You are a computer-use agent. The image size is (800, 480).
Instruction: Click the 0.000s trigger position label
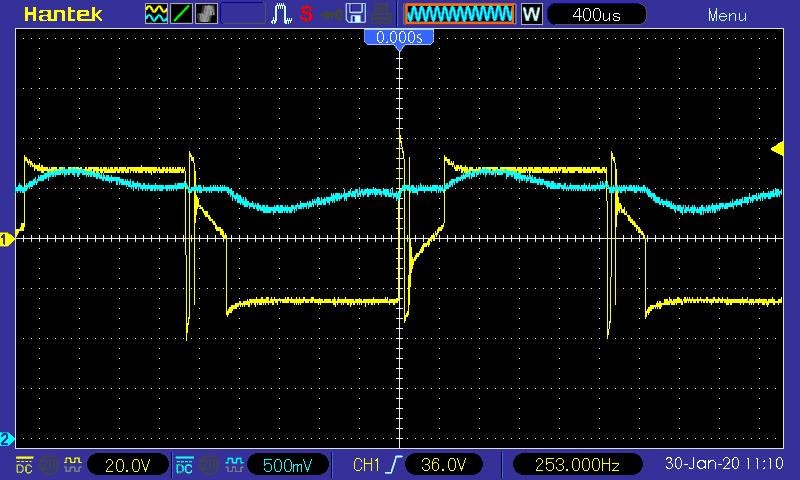pyautogui.click(x=399, y=37)
